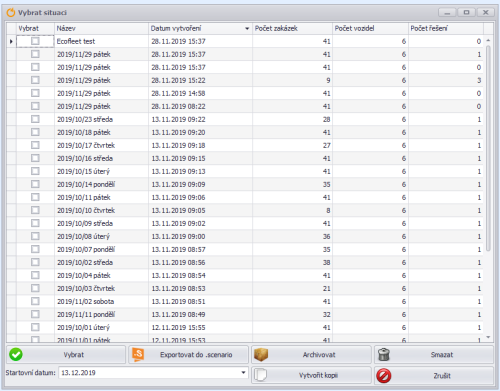Screen dimensions: 500x391
Task: Click the Vytvořit kopii button
Action: pyautogui.click(x=311, y=375)
